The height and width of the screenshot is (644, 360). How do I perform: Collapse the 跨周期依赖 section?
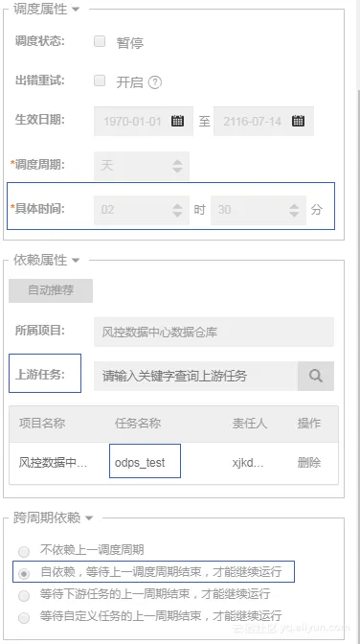point(89,518)
